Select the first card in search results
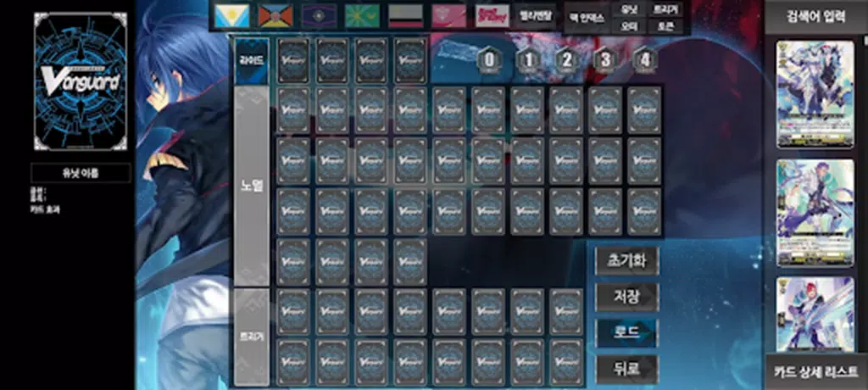This screenshot has height=390, width=868. tap(815, 94)
